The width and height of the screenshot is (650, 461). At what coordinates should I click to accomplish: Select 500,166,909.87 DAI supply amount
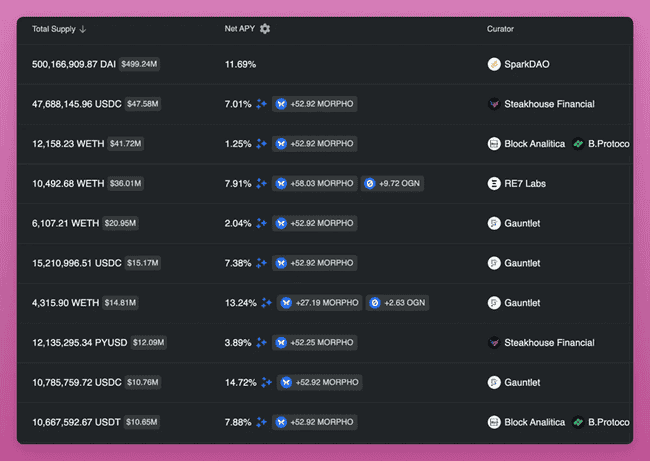click(74, 64)
